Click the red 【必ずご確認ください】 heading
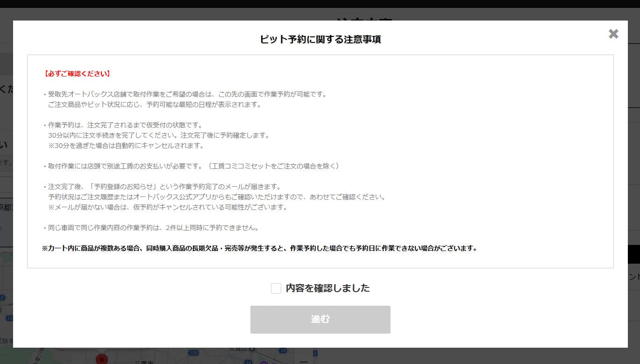The width and height of the screenshot is (640, 364). coord(77,74)
